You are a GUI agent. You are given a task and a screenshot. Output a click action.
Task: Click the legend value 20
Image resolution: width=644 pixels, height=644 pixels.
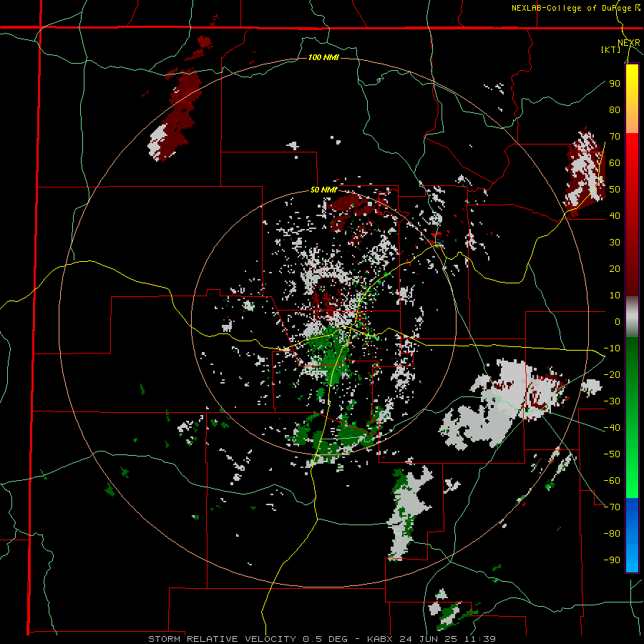[615, 268]
